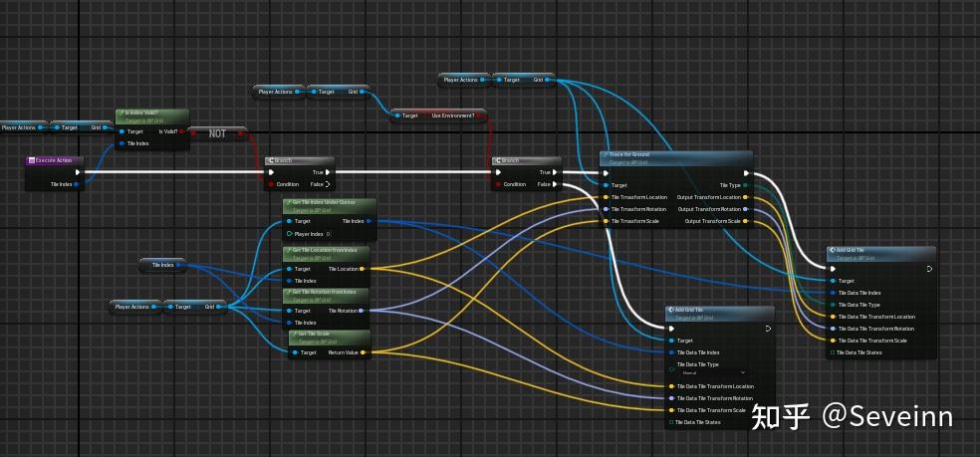The image size is (980, 457).
Task: Select the Execute Action event node header
Action: click(x=55, y=160)
